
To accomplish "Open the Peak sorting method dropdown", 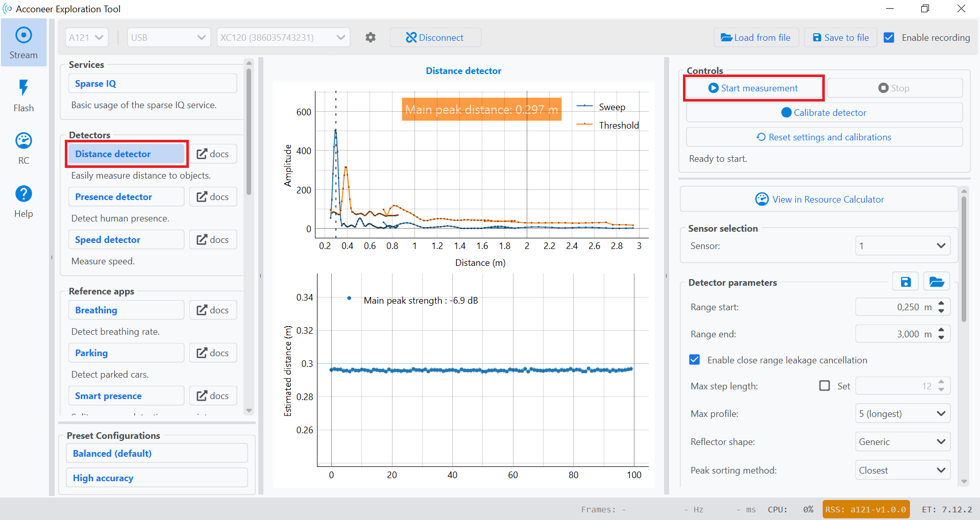I will click(x=902, y=471).
